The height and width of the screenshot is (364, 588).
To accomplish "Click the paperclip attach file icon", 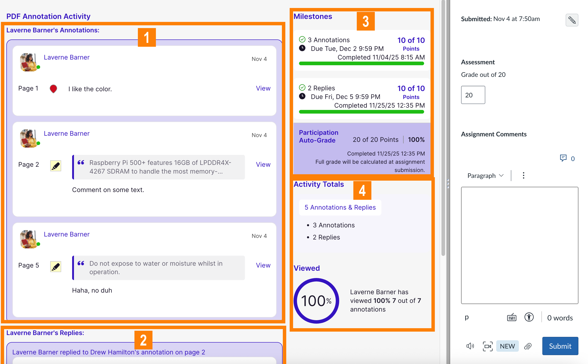I will [x=528, y=346].
